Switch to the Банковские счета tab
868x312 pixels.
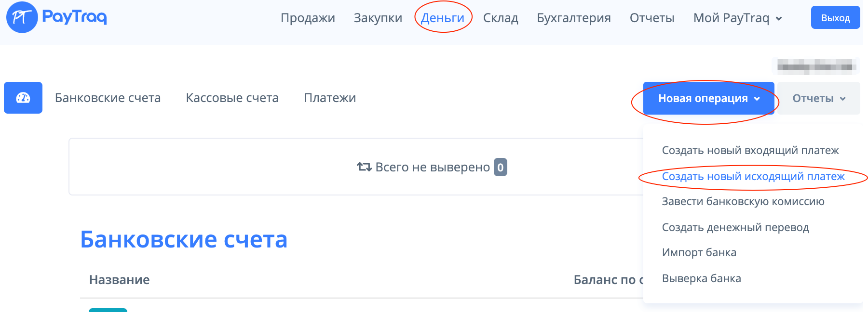[108, 98]
